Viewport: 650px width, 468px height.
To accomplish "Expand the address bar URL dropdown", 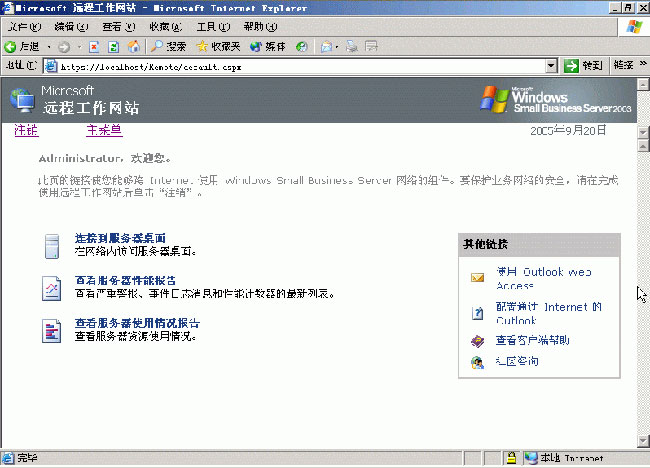I will 551,65.
